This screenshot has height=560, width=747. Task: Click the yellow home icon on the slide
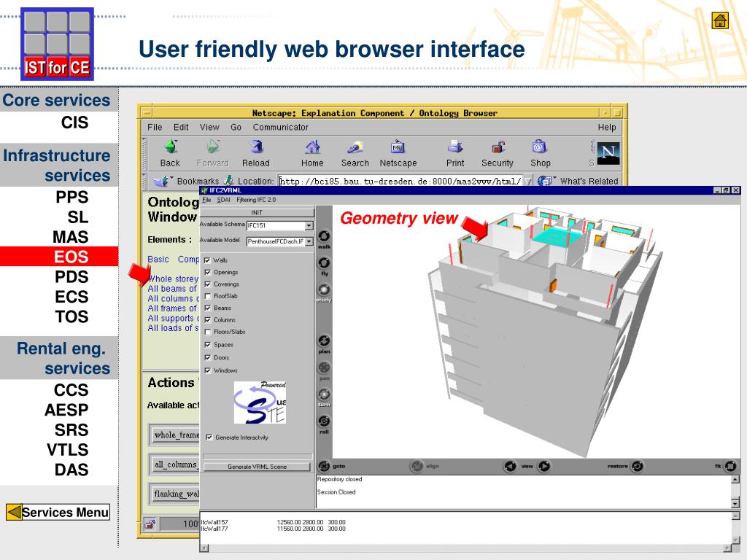coord(720,20)
